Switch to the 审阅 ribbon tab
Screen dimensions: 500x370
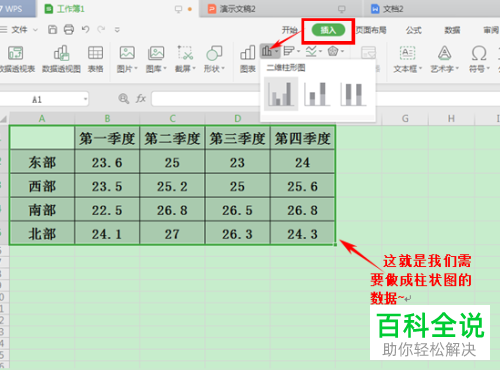click(x=491, y=30)
